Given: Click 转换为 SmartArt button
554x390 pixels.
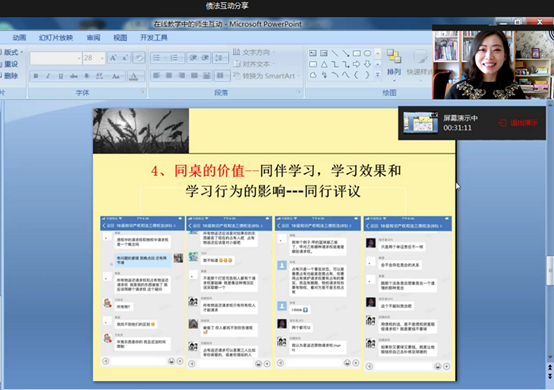Looking at the screenshot, I should click(x=267, y=76).
